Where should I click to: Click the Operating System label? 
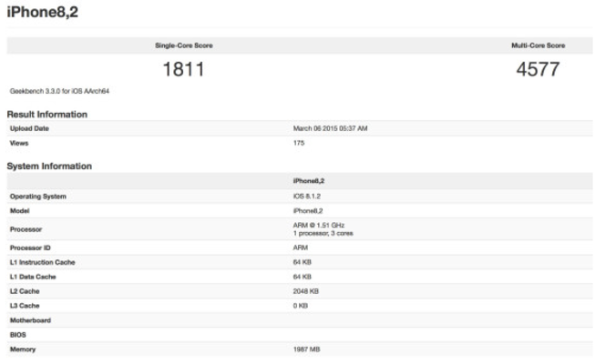tap(38, 197)
